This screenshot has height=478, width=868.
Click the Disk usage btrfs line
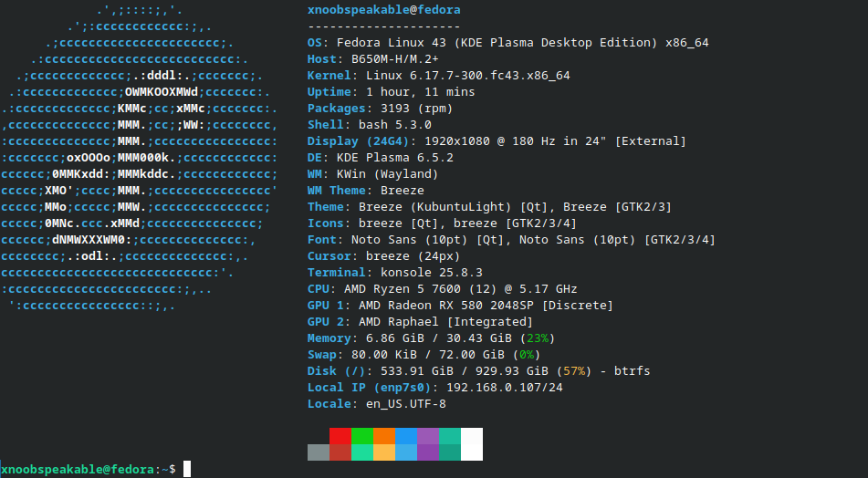pos(478,371)
